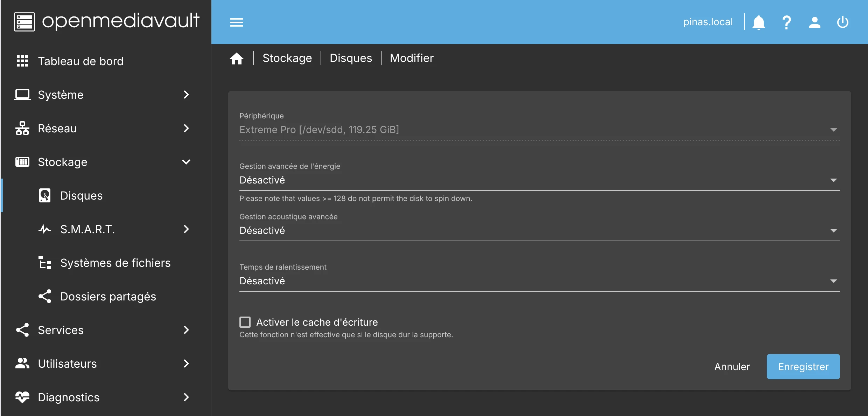868x416 pixels.
Task: Select the Utilisateurs sidebar entry
Action: click(106, 363)
